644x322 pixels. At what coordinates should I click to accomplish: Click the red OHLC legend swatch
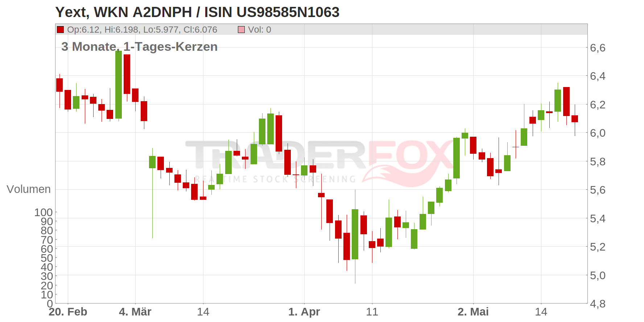pos(60,30)
